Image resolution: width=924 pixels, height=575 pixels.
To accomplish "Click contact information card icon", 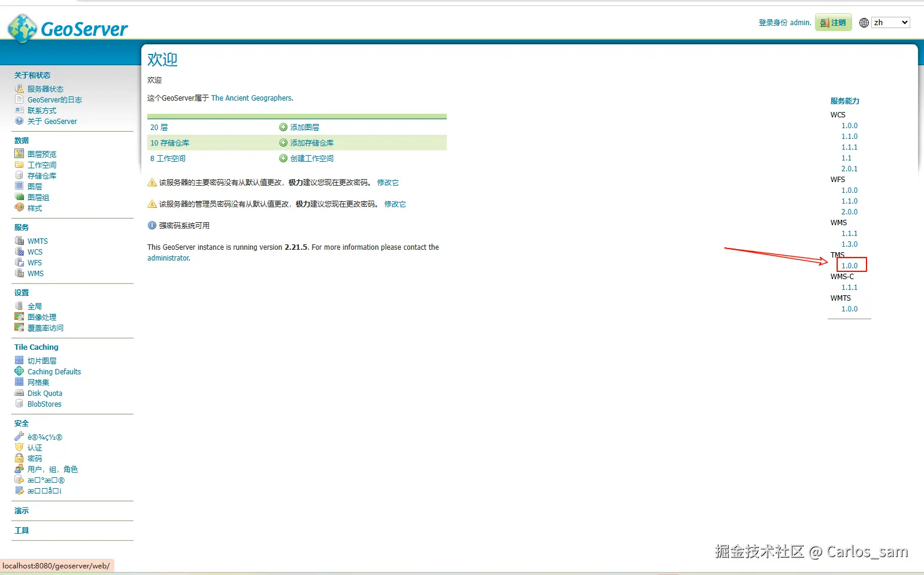I will point(19,110).
